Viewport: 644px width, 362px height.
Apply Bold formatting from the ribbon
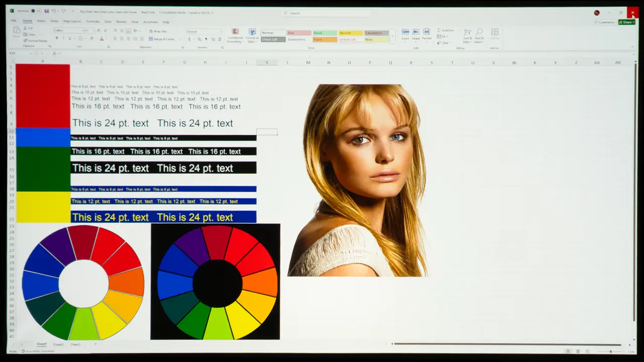coord(56,39)
